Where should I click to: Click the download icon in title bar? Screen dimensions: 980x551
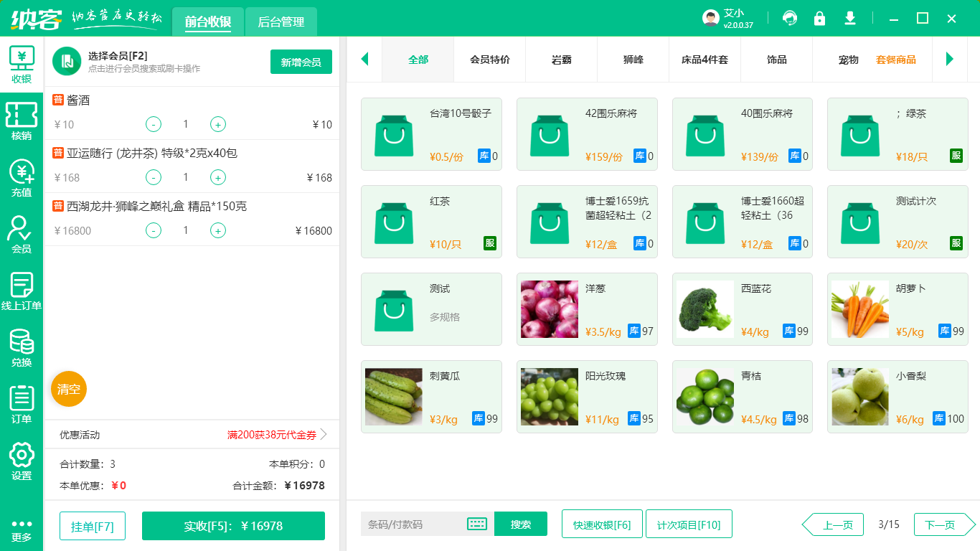[850, 18]
